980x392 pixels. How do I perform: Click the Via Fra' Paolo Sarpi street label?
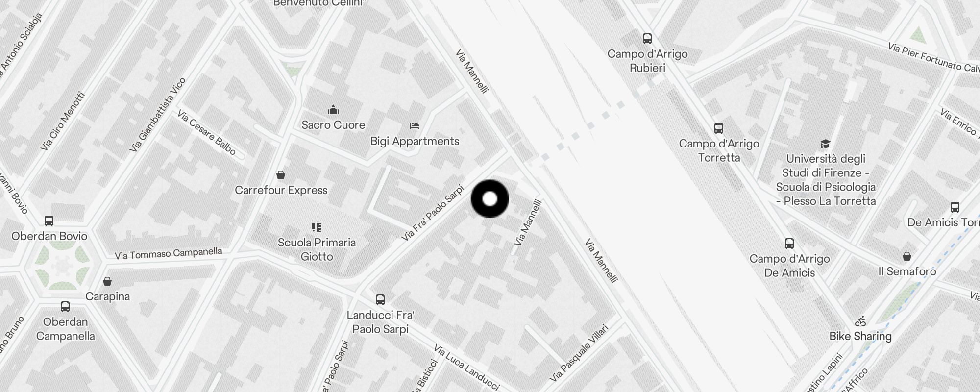point(432,212)
